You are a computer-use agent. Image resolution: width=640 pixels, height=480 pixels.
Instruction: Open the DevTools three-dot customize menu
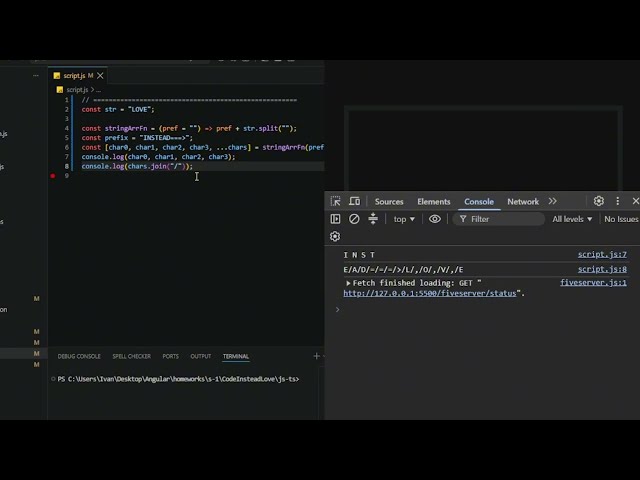pos(618,201)
